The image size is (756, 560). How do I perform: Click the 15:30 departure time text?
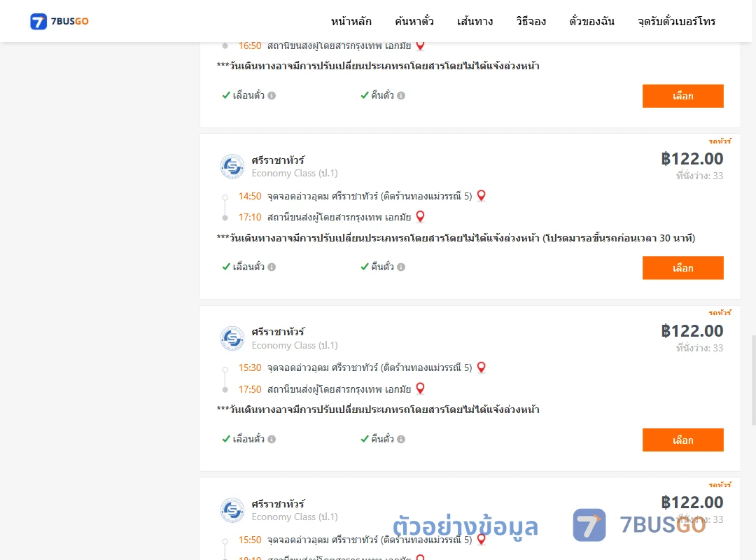(250, 368)
